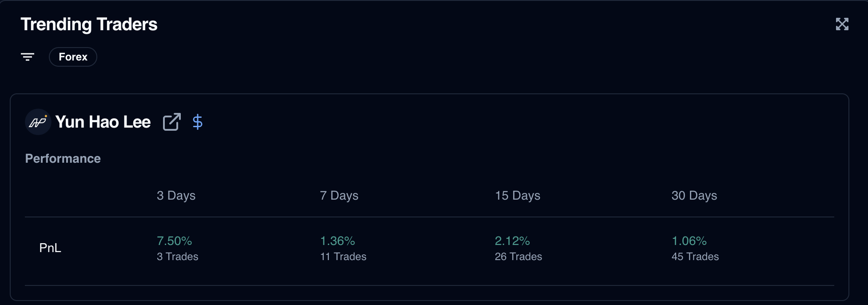Toggle the Forex filter chip
The height and width of the screenshot is (305, 868).
[73, 57]
